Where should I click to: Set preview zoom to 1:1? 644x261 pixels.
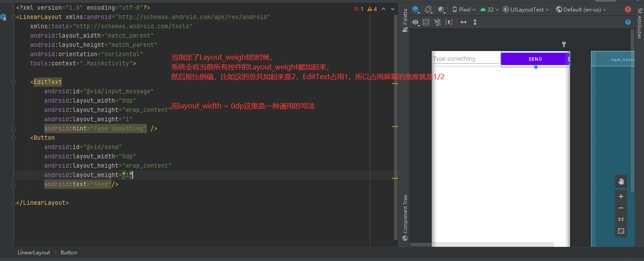tap(621, 219)
